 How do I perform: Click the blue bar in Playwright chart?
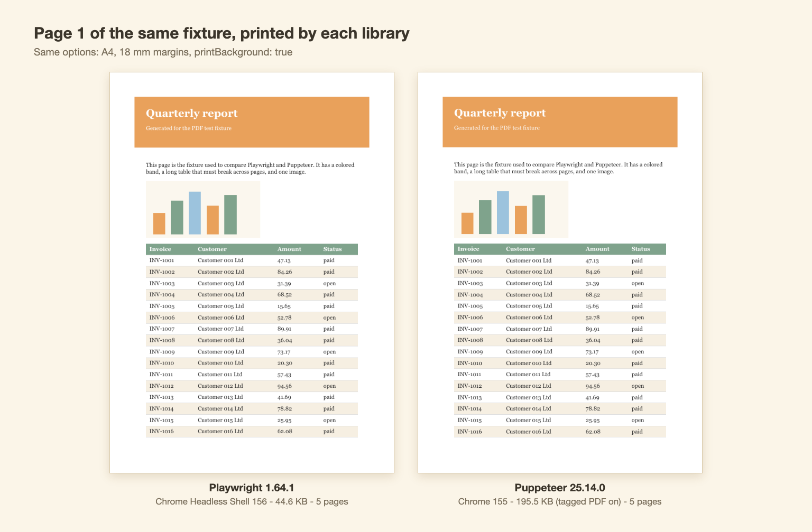tap(195, 213)
